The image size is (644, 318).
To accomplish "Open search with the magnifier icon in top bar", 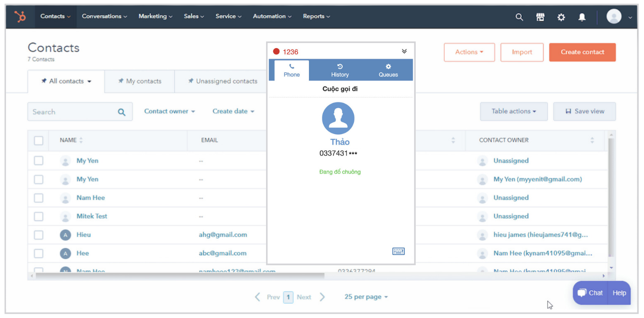I will pyautogui.click(x=519, y=17).
